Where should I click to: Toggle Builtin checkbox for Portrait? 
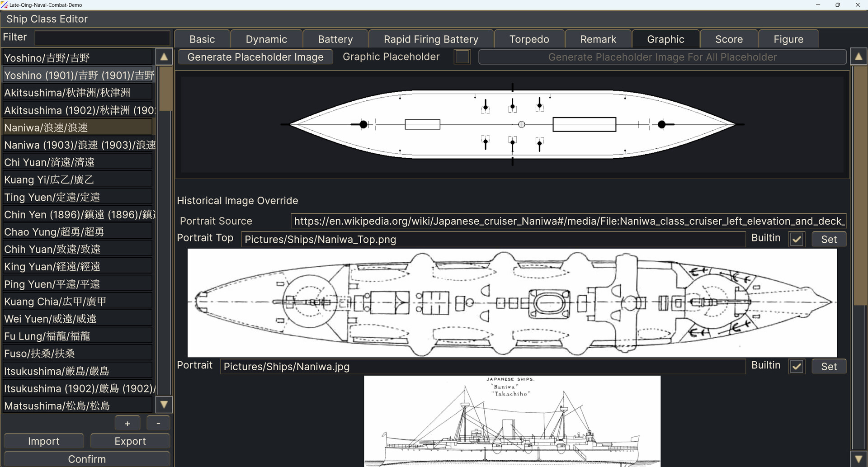point(797,367)
